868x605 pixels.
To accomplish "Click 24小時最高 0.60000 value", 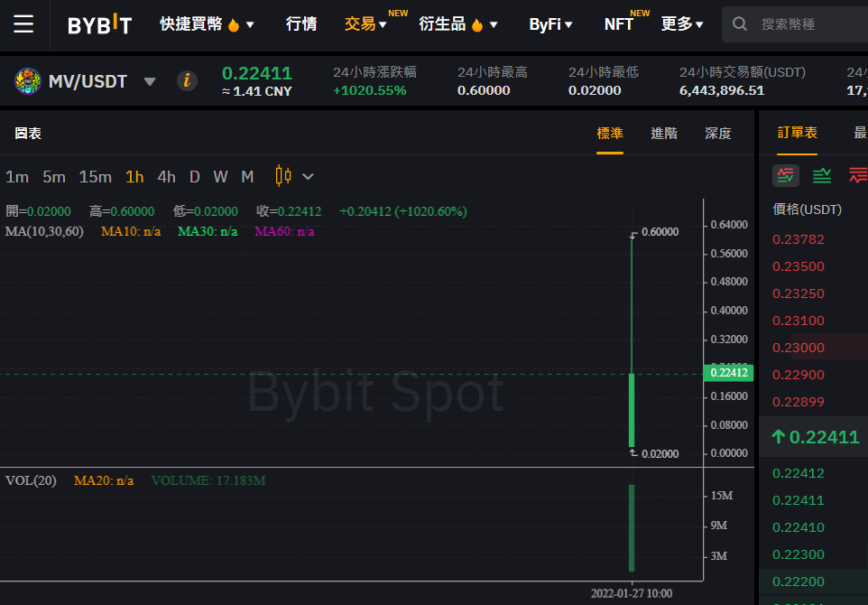I will [x=484, y=91].
